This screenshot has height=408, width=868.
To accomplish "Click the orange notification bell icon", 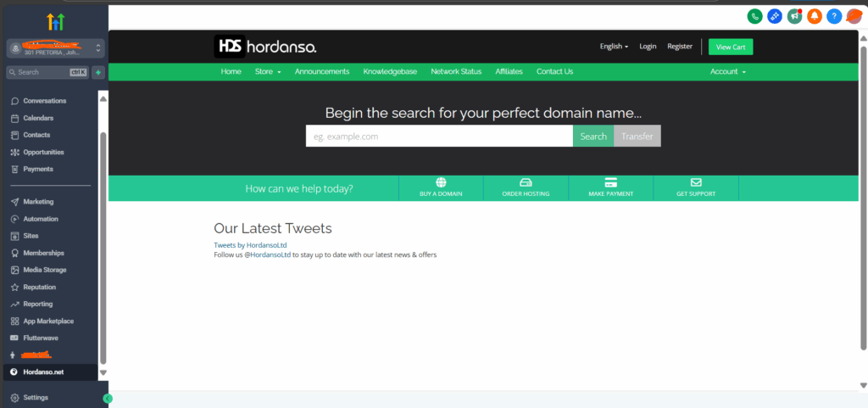I will point(814,16).
